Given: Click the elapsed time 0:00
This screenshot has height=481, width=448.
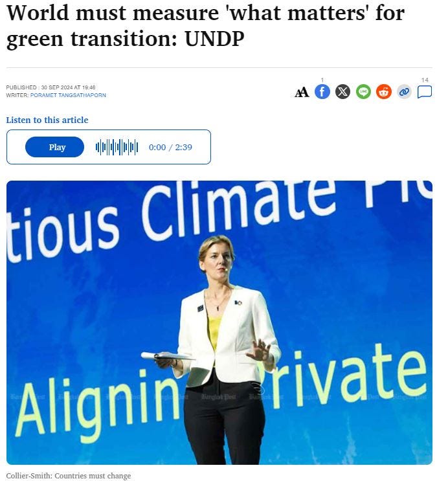Looking at the screenshot, I should pos(157,147).
